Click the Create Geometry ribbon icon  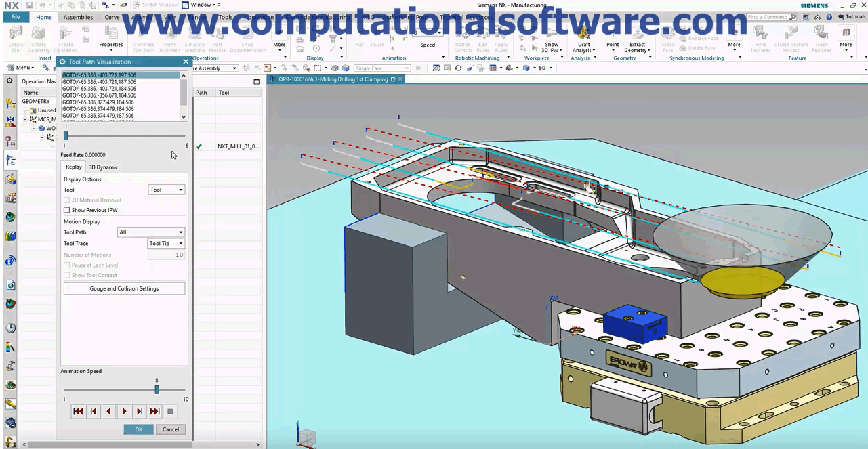click(39, 38)
